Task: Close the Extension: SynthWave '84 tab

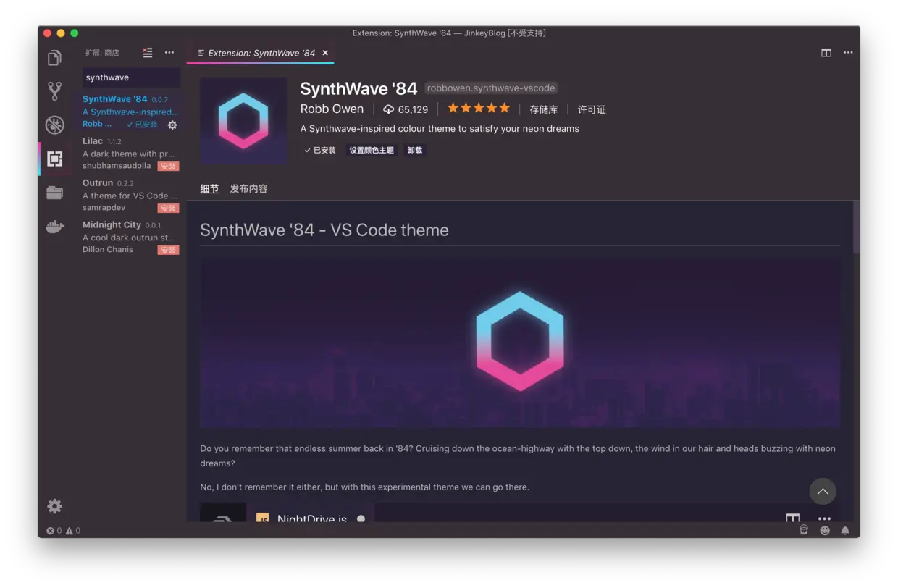Action: pos(325,53)
